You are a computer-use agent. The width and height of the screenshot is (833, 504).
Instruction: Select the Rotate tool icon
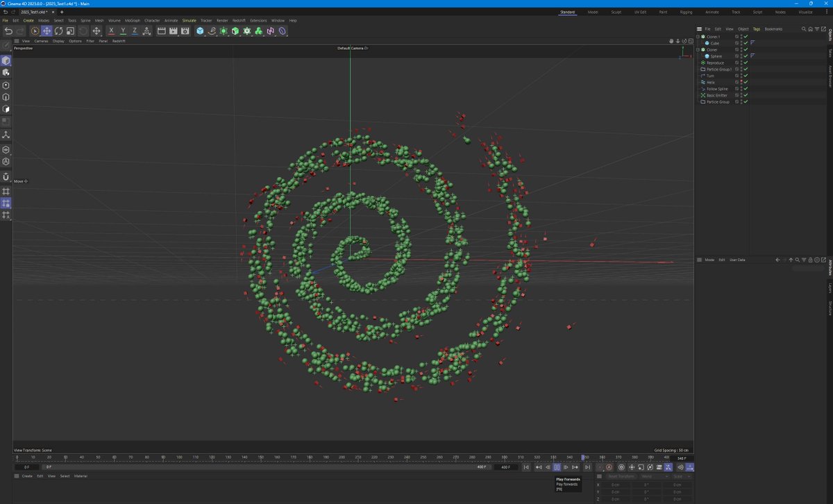(x=59, y=31)
